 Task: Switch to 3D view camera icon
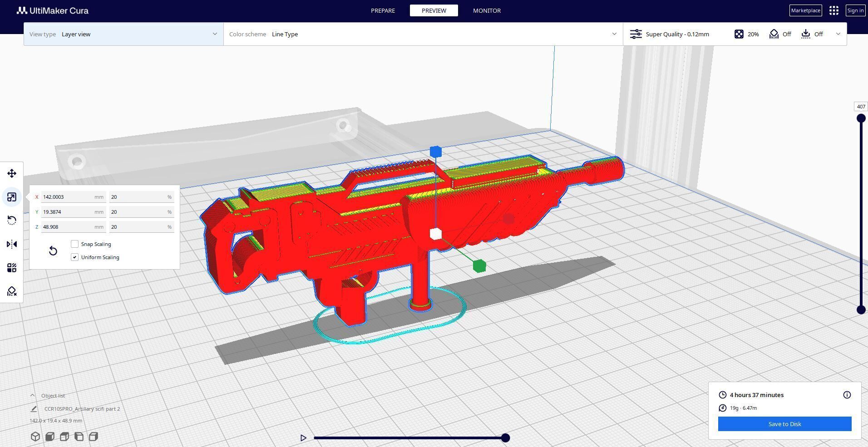point(35,437)
